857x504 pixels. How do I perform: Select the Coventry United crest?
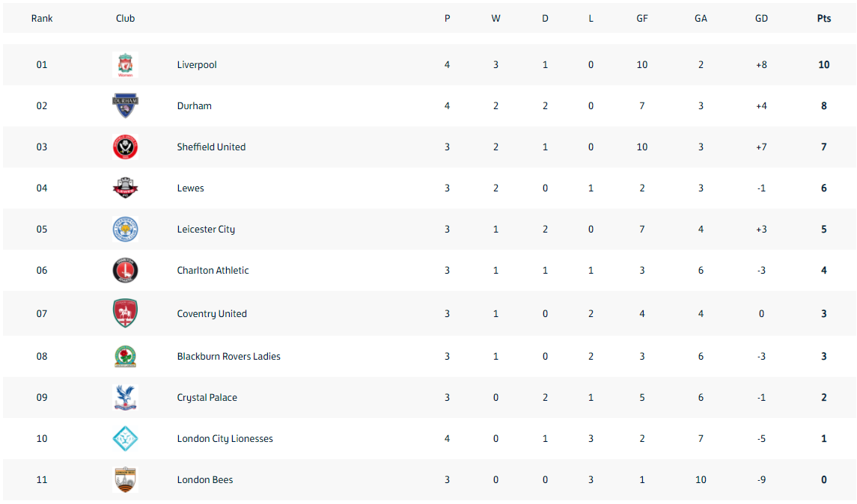(x=125, y=313)
